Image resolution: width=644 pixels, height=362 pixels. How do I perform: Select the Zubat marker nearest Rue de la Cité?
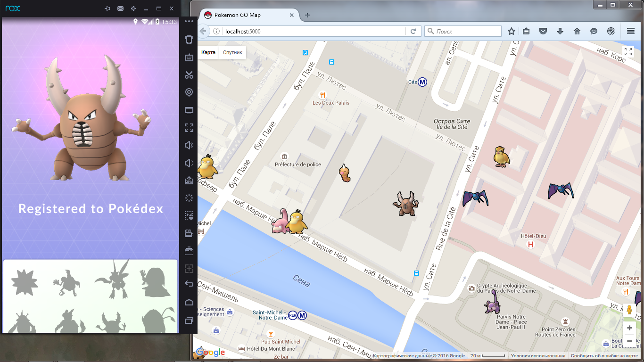point(475,197)
